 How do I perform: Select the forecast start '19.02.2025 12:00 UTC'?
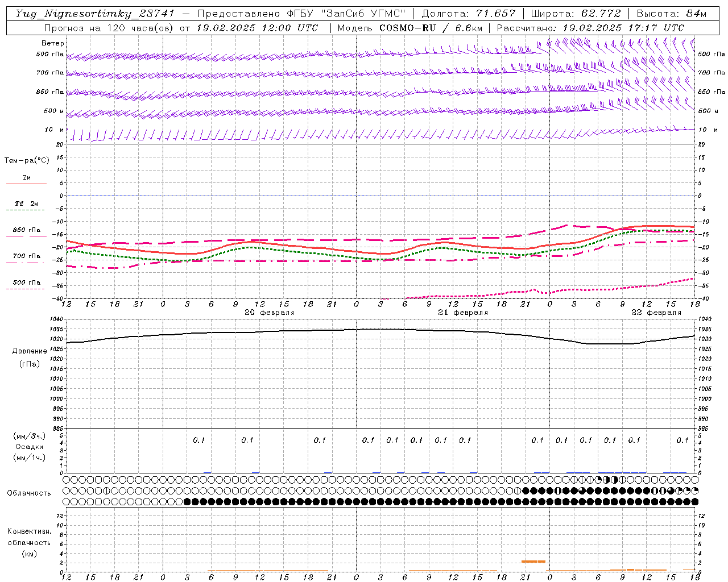(x=257, y=28)
